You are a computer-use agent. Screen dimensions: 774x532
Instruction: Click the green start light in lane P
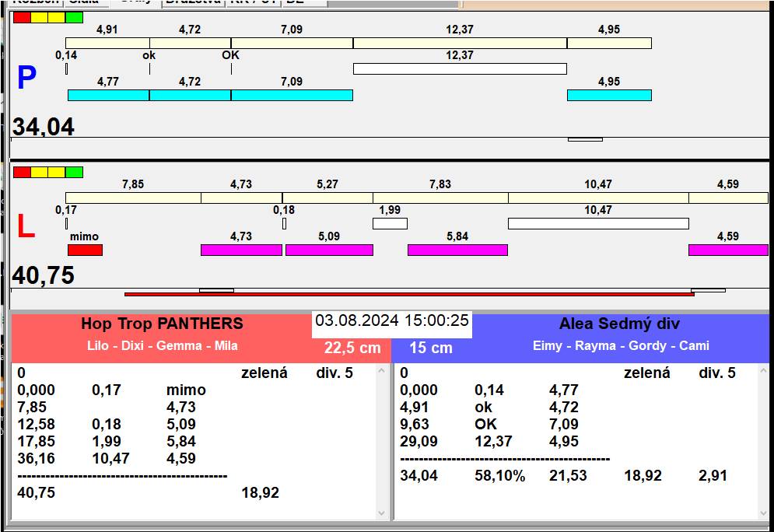tap(74, 18)
